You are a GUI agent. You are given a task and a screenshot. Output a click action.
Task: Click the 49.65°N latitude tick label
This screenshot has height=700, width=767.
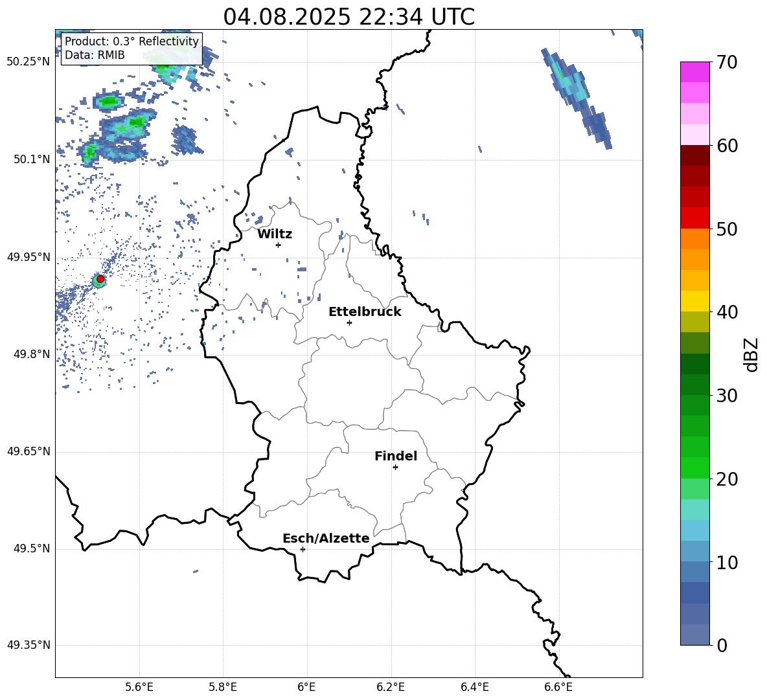click(29, 451)
